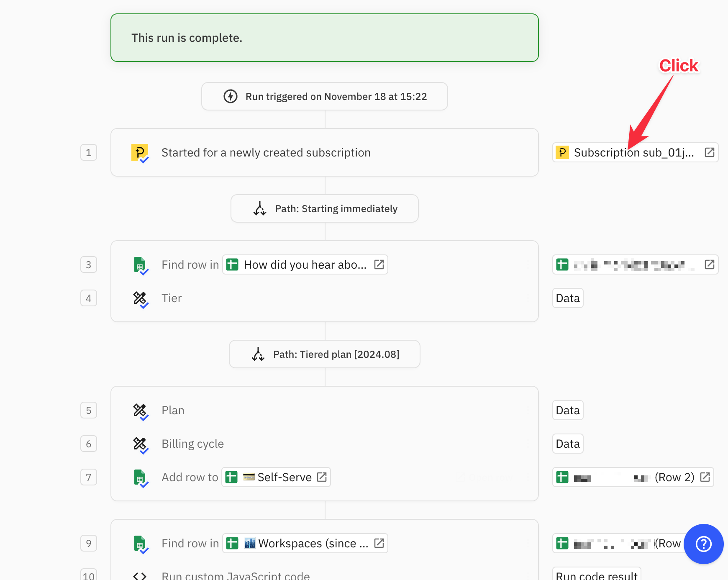Click the Data pill next to Billing cycle
The image size is (728, 580).
point(567,444)
